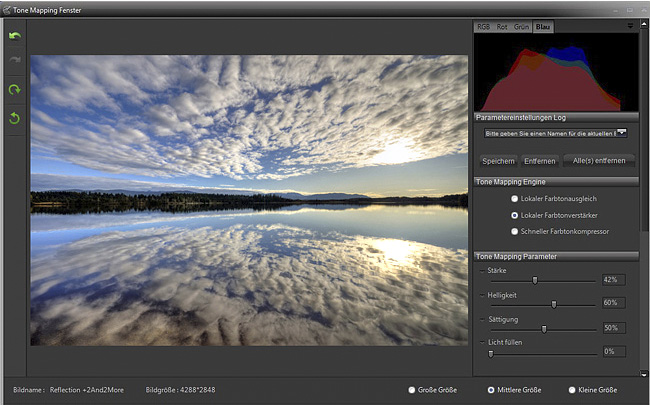Rotate image counterclockwise with sidebar icon
Viewport: 650px width, 405px height.
tap(15, 118)
